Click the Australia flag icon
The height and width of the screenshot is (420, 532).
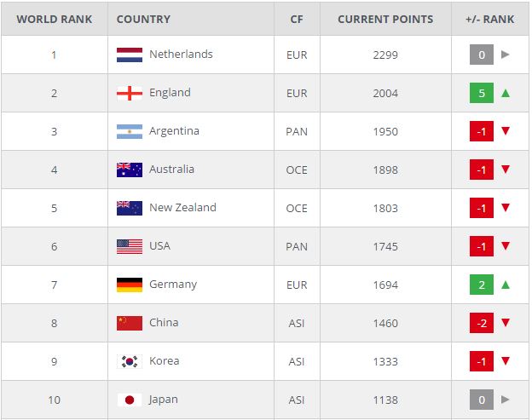pos(130,170)
